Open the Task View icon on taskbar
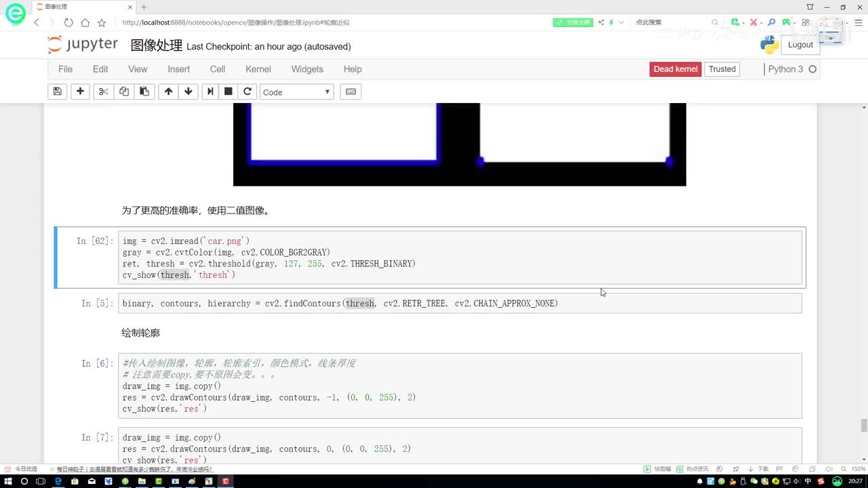Screen dimensions: 868x488 [41, 481]
